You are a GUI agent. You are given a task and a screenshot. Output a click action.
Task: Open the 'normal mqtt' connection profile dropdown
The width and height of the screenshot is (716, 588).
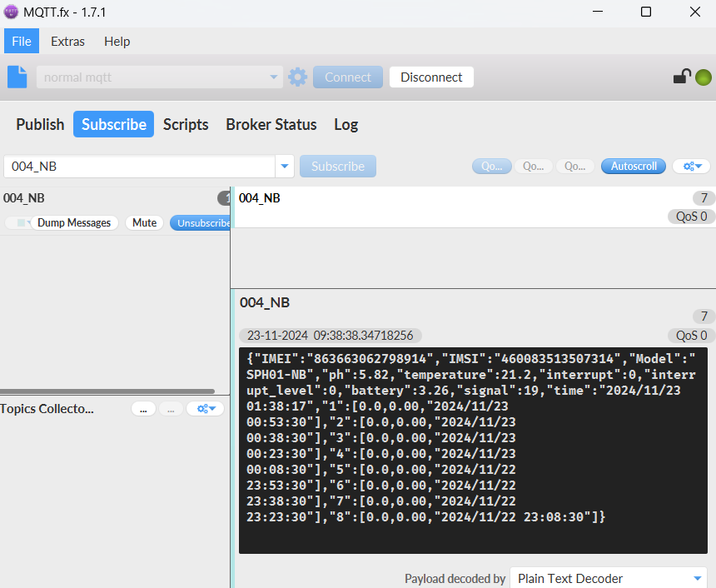tap(160, 77)
